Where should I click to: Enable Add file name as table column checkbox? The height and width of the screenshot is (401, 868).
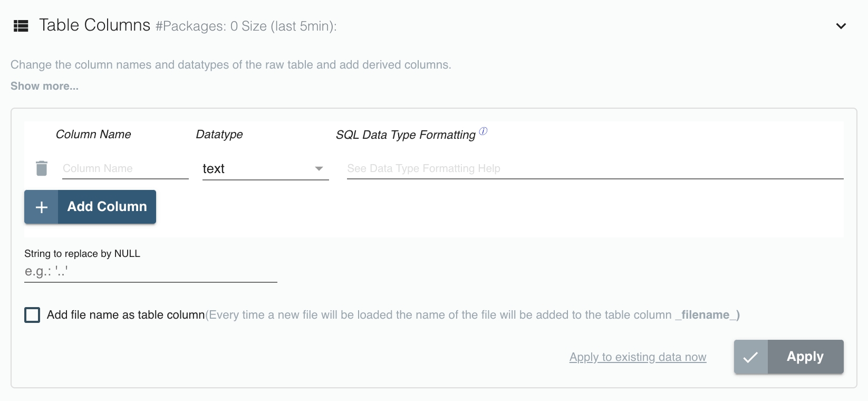coord(32,315)
